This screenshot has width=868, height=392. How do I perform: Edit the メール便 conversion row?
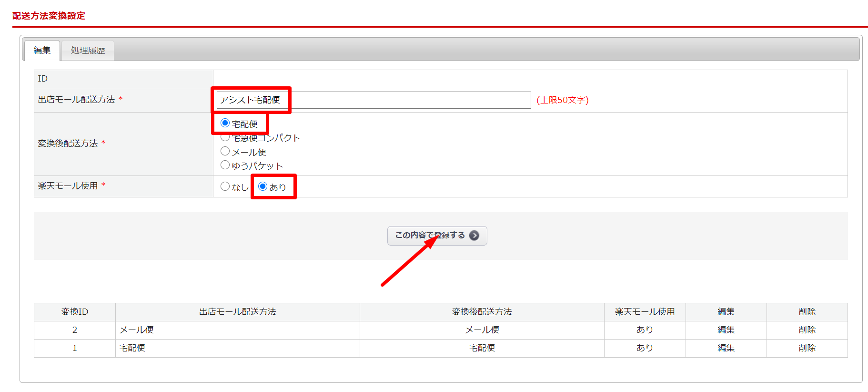coord(726,330)
